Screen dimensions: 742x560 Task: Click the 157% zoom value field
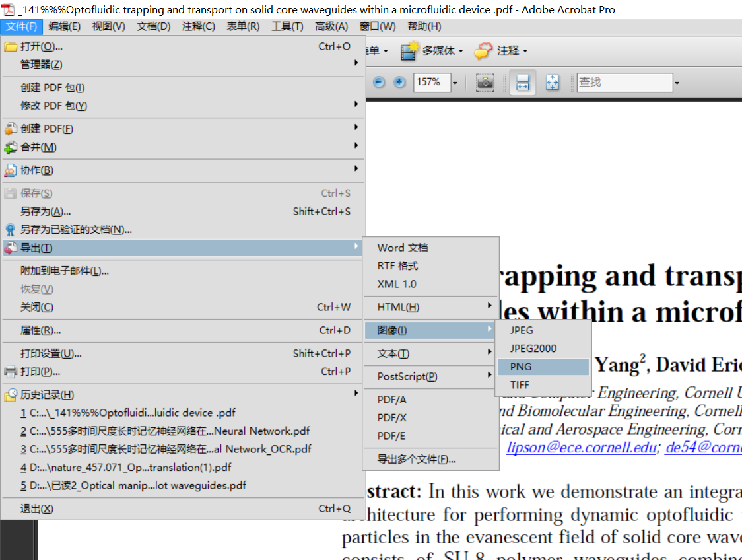point(432,83)
